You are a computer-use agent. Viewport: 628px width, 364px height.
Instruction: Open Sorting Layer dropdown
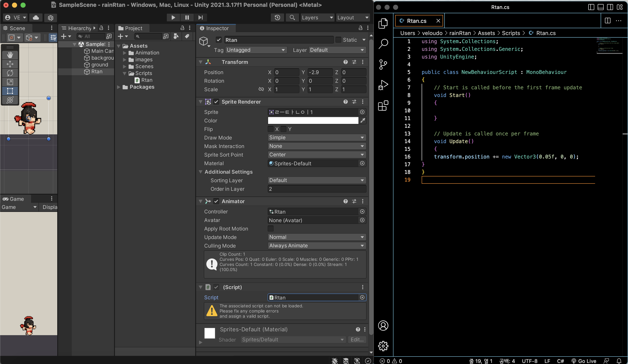coord(317,180)
